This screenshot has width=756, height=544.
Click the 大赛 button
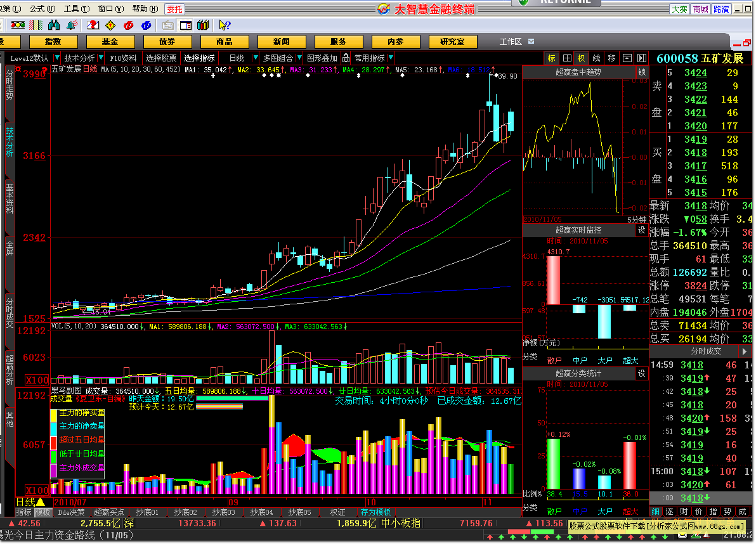[x=679, y=9]
